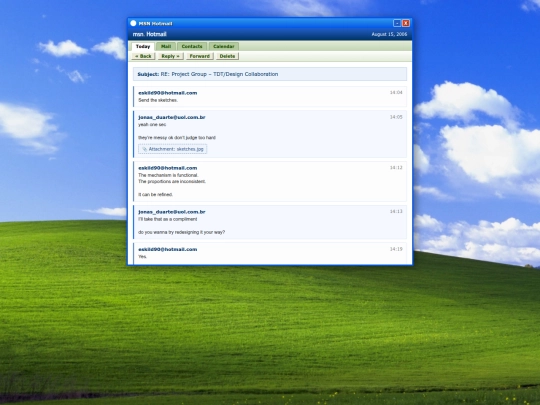Click jonas_duarte@uol.com.br sender at 14:13

172,212
